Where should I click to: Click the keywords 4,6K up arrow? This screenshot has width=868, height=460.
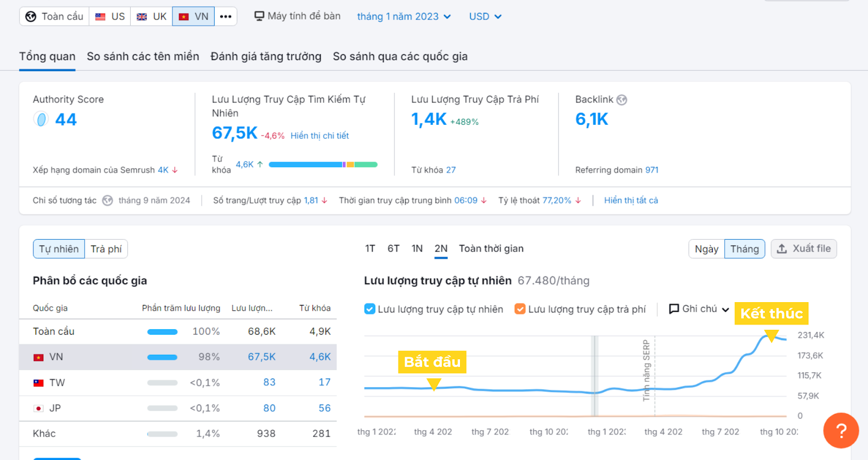click(260, 164)
